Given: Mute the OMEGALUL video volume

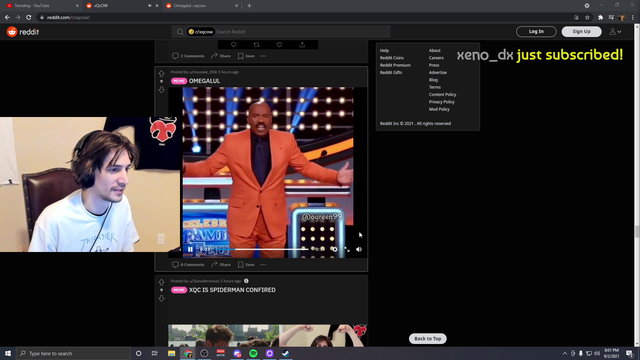Looking at the screenshot, I should tap(359, 249).
